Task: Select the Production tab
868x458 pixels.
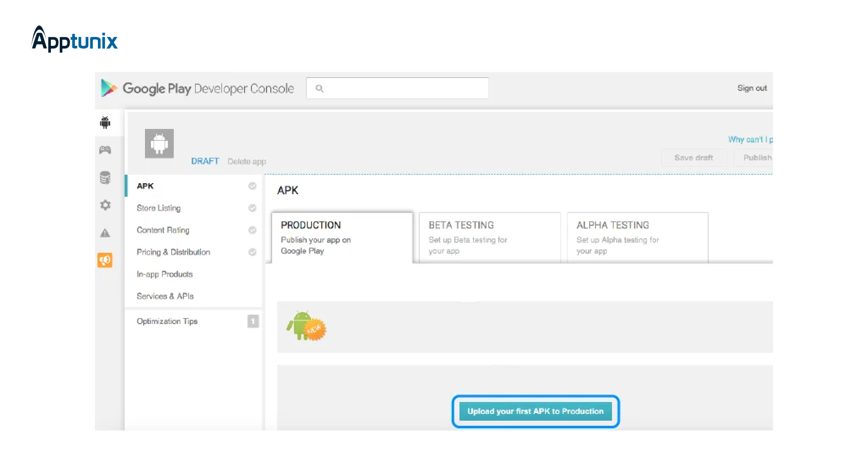Action: click(342, 237)
